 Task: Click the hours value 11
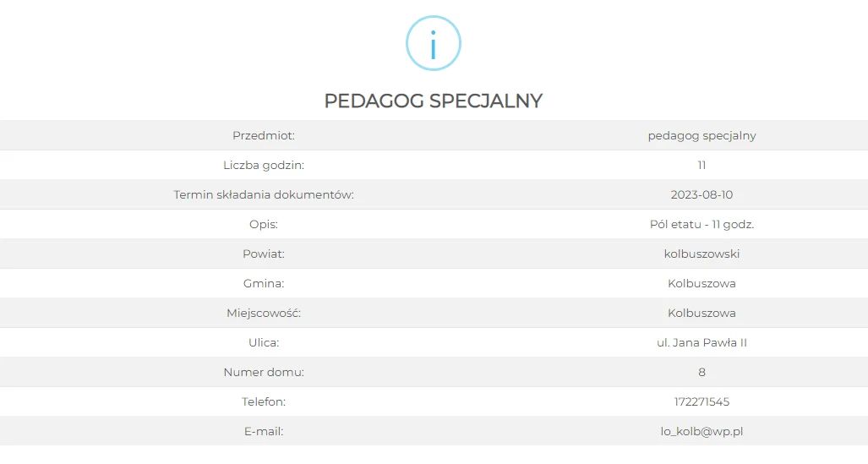pos(701,165)
